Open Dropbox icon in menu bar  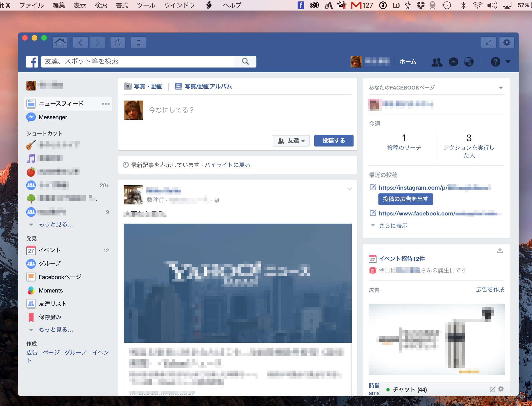click(x=421, y=5)
